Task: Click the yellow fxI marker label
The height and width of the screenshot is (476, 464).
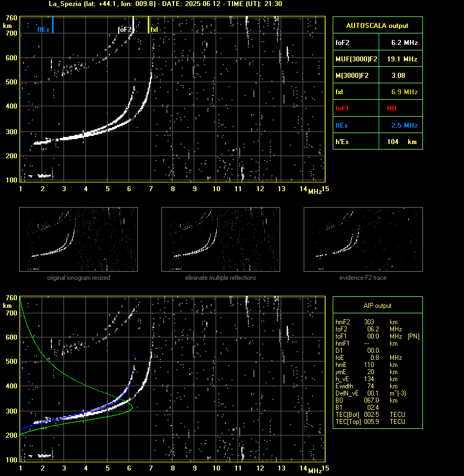Action: [x=154, y=30]
